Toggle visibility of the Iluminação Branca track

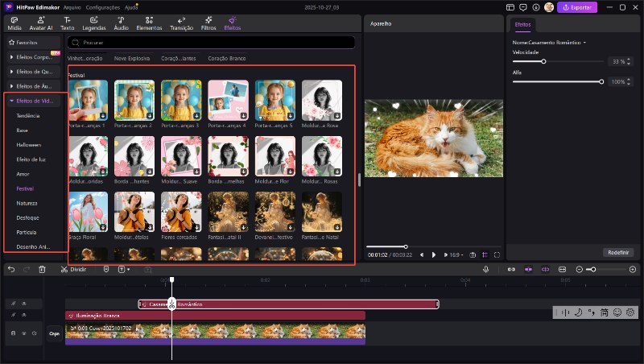[24, 315]
